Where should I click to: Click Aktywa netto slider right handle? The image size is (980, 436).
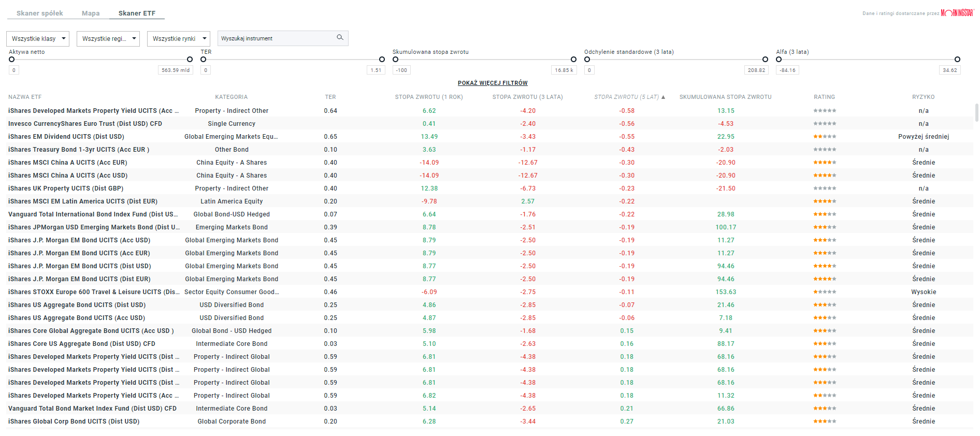(190, 60)
